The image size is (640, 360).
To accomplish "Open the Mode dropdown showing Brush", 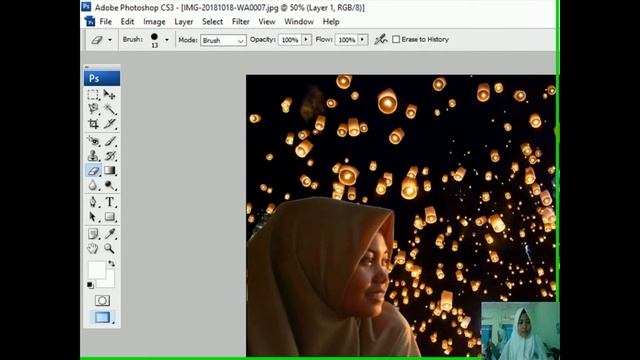I will (x=223, y=40).
